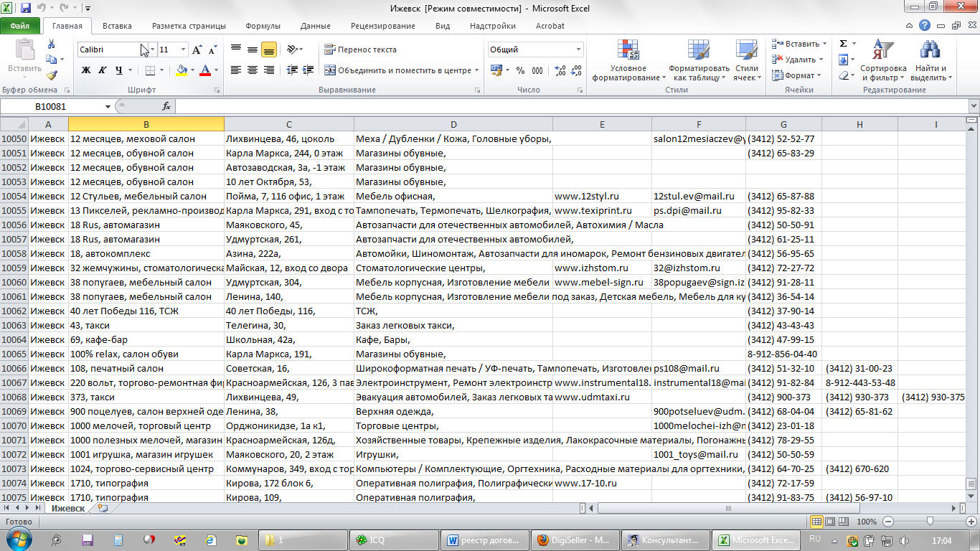Open Сортировка и фильтр menu
980x551 pixels.
(884, 60)
